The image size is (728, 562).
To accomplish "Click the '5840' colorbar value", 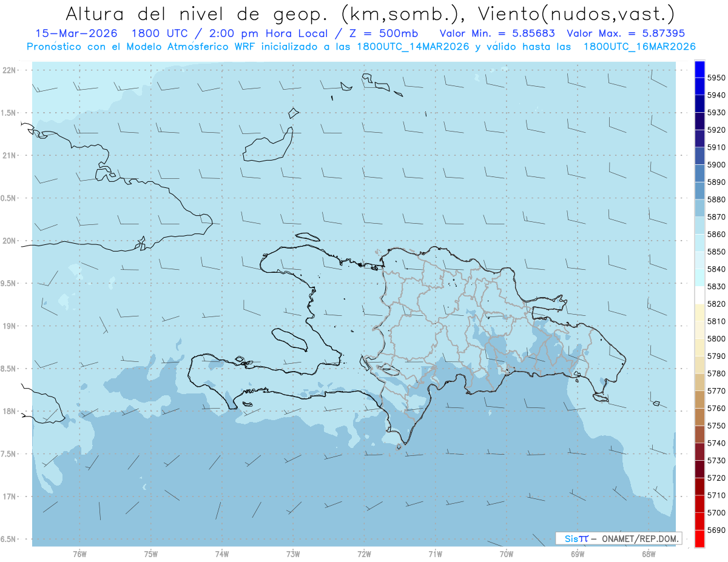I will pos(717,269).
